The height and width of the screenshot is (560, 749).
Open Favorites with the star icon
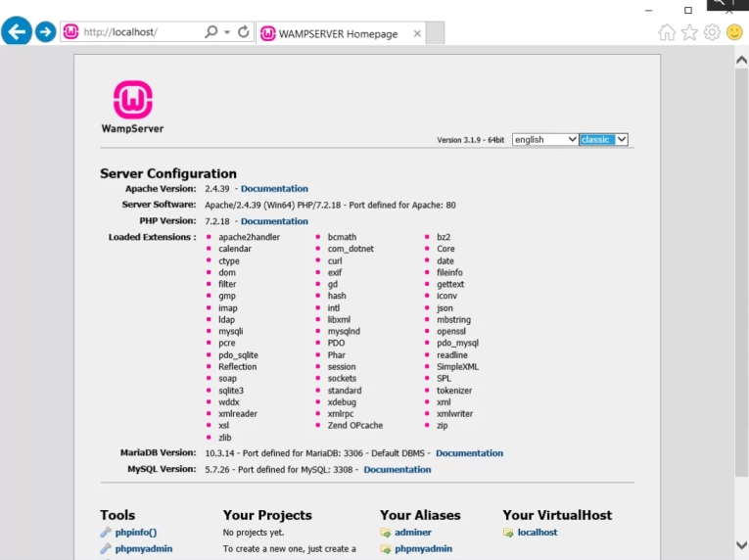click(689, 32)
